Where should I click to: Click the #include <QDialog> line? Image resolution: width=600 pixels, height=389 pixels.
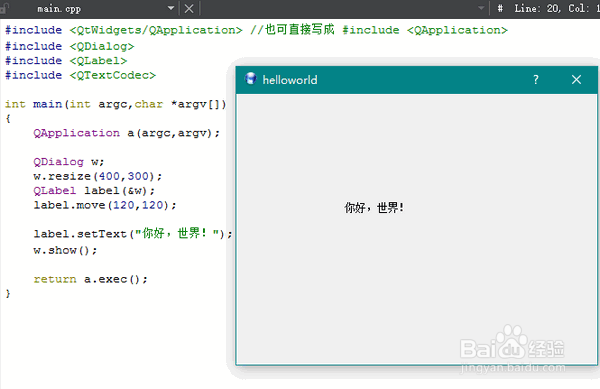[x=70, y=46]
